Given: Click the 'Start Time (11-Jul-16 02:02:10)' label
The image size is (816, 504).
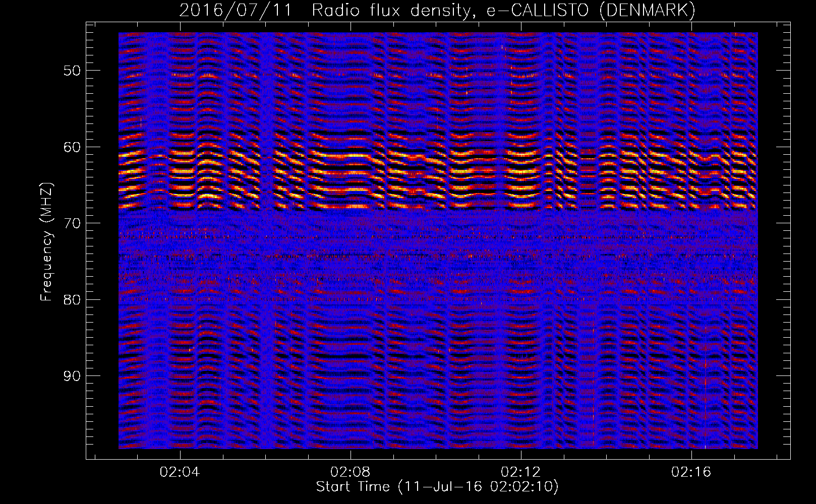Looking at the screenshot, I should tap(437, 487).
